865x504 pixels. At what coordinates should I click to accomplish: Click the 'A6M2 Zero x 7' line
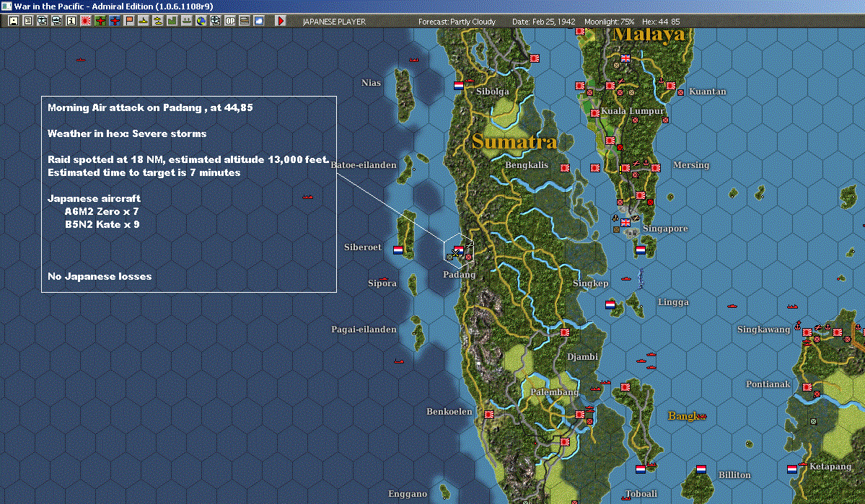coord(102,211)
